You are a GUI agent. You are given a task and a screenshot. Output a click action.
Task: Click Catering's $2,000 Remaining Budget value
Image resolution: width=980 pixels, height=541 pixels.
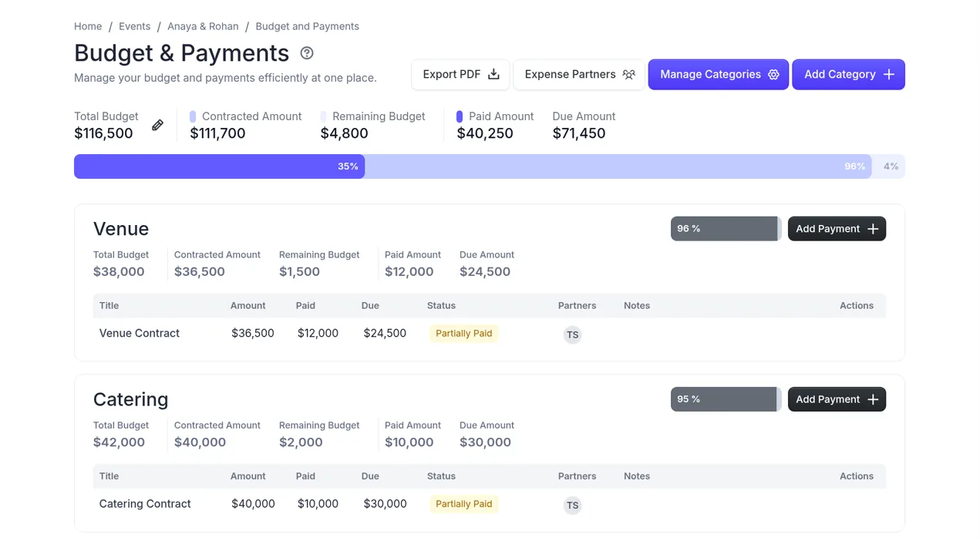click(301, 442)
